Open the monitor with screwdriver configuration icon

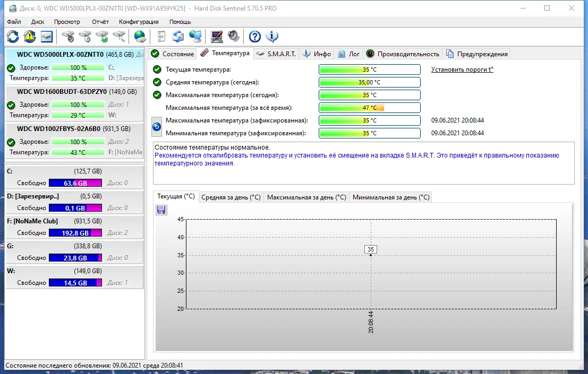(x=217, y=36)
